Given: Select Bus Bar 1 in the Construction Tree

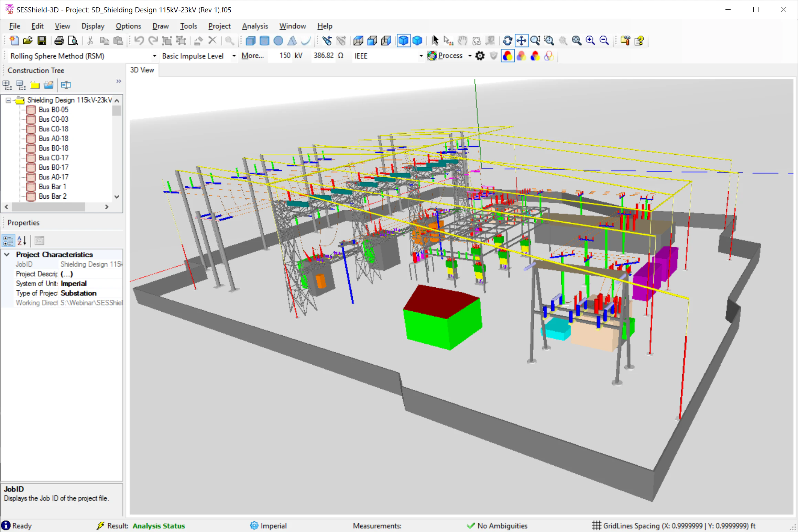Looking at the screenshot, I should click(x=52, y=186).
